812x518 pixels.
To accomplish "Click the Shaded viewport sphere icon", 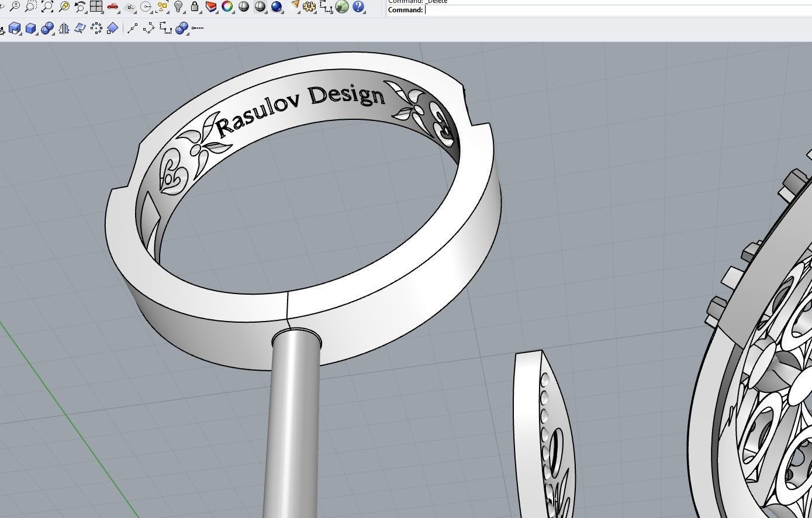I will pyautogui.click(x=244, y=6).
